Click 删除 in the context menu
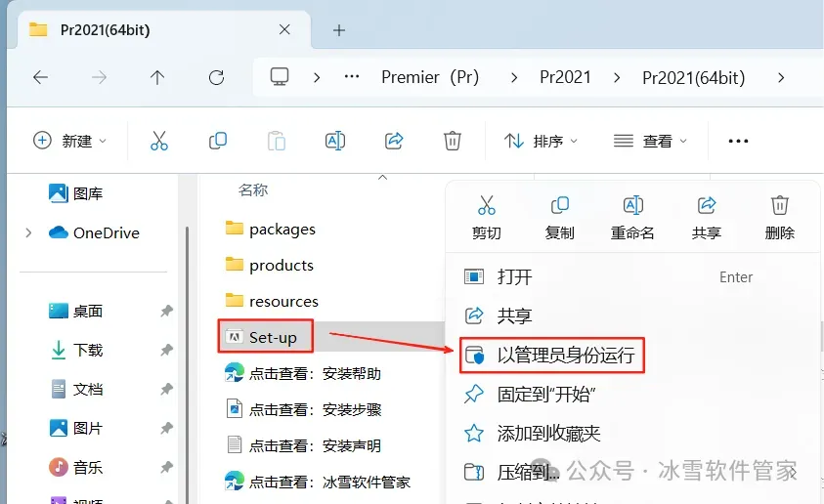The image size is (824, 504). point(780,218)
